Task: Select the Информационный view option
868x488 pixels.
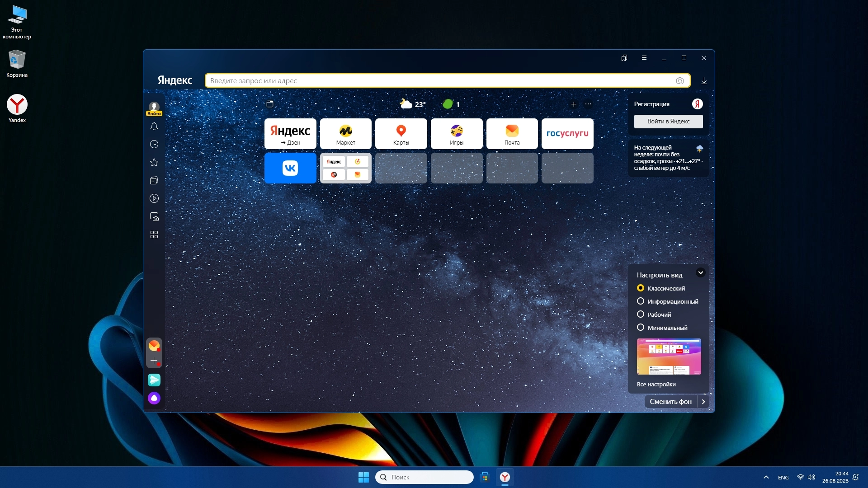Action: coord(641,301)
